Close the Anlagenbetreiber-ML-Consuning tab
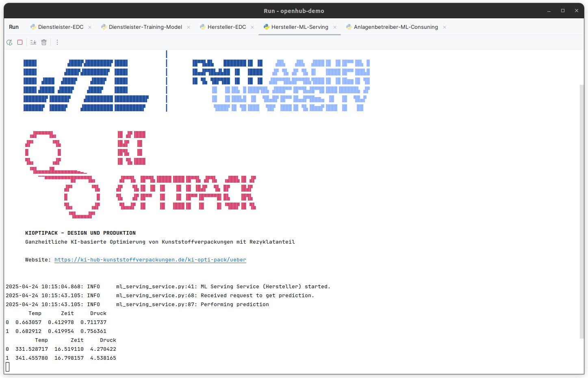This screenshot has height=378, width=588. (x=445, y=27)
